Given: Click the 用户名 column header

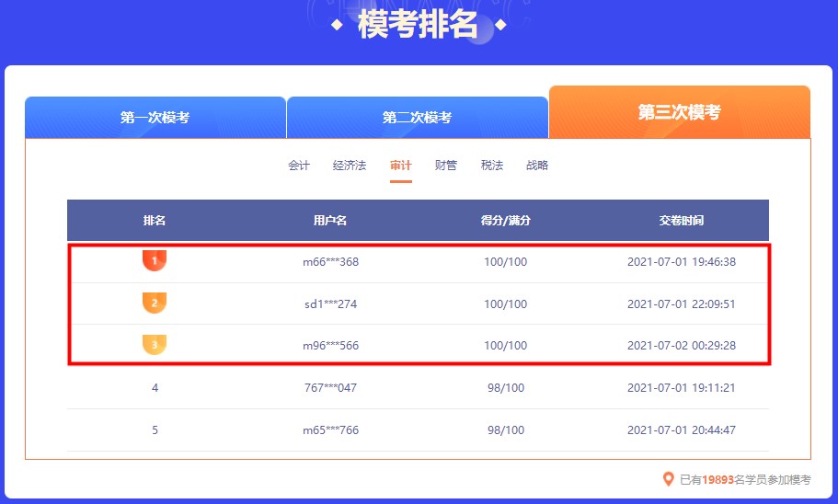Looking at the screenshot, I should pos(330,220).
